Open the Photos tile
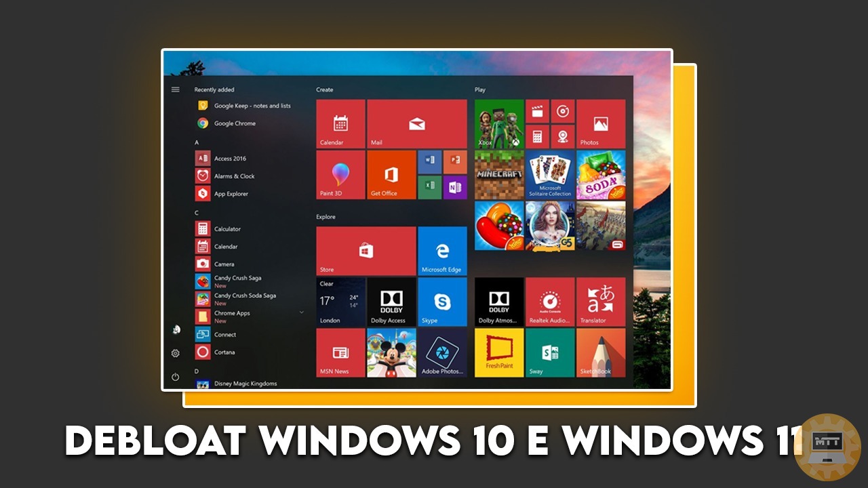 [x=601, y=123]
